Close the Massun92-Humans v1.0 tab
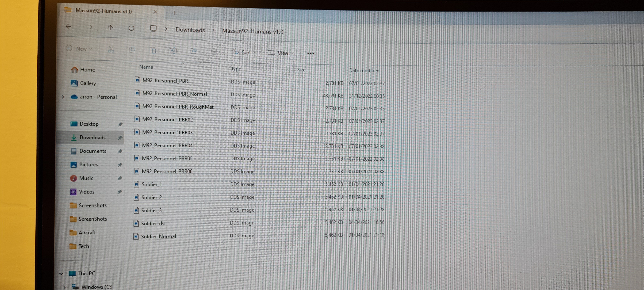The width and height of the screenshot is (644, 290). (x=155, y=12)
